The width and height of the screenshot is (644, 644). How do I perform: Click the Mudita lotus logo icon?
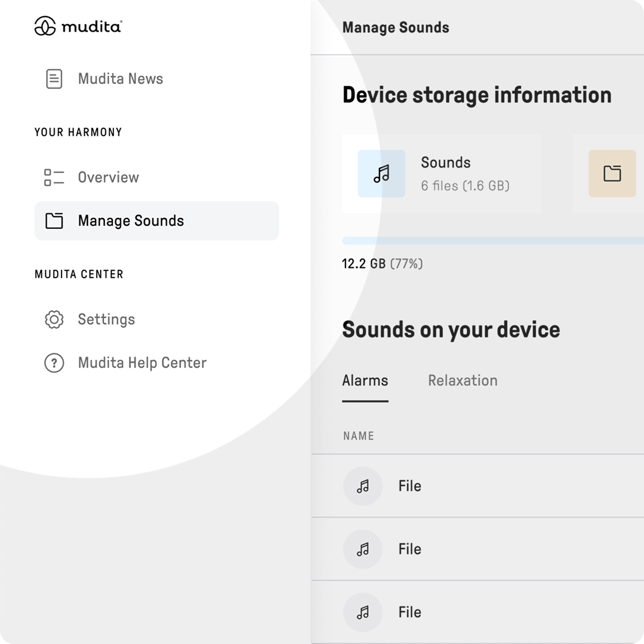[x=45, y=26]
